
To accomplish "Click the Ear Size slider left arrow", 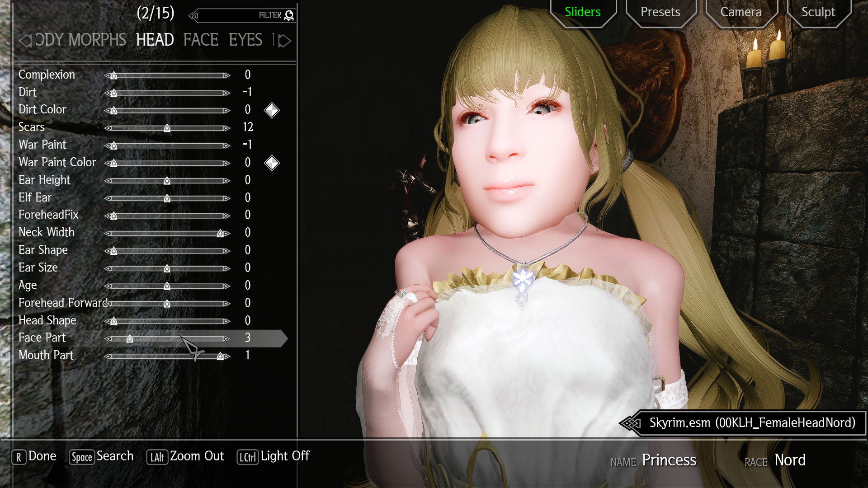I will [x=107, y=269].
